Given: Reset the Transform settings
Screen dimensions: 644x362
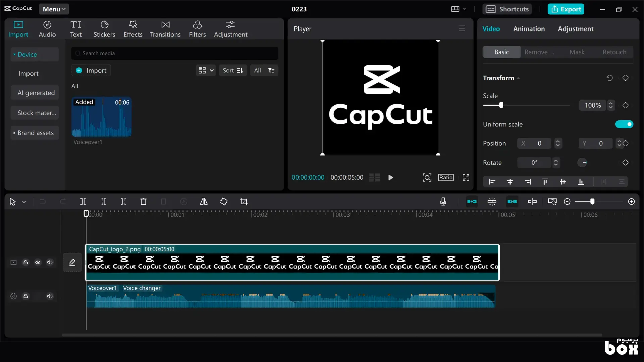Looking at the screenshot, I should tap(610, 78).
